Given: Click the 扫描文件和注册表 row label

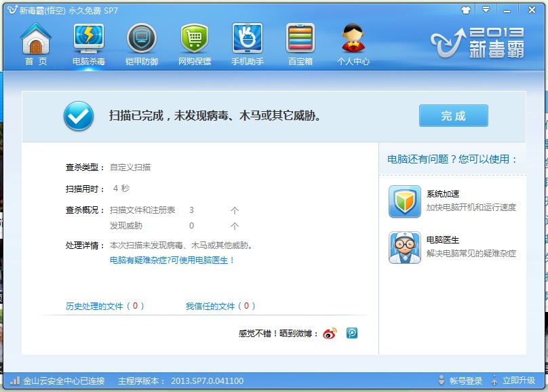Looking at the screenshot, I should point(142,210).
